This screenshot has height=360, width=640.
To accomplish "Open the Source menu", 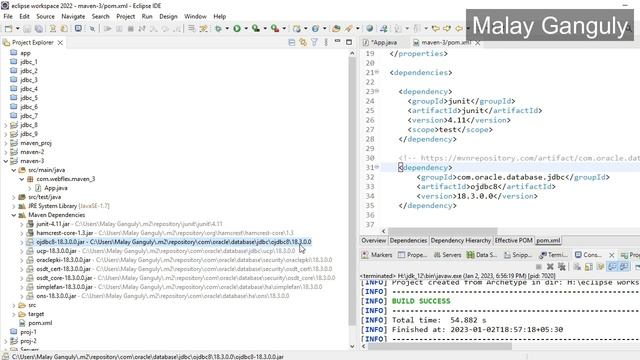I will (45, 16).
